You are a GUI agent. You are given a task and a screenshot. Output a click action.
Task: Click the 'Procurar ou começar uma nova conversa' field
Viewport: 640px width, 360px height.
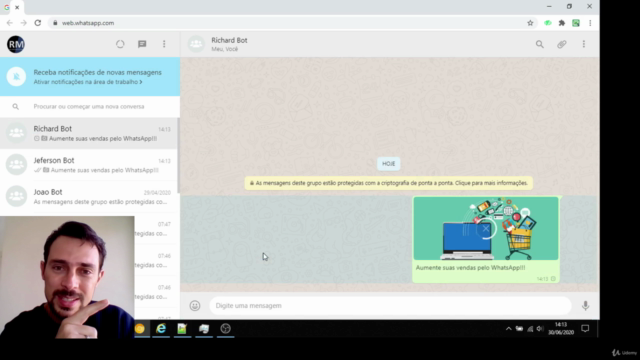(x=89, y=107)
